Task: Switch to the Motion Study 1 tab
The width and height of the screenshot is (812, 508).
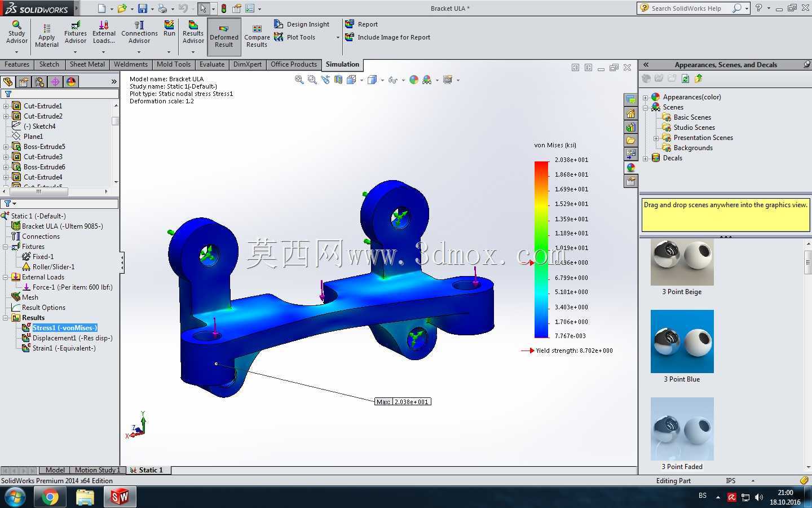Action: pyautogui.click(x=98, y=470)
